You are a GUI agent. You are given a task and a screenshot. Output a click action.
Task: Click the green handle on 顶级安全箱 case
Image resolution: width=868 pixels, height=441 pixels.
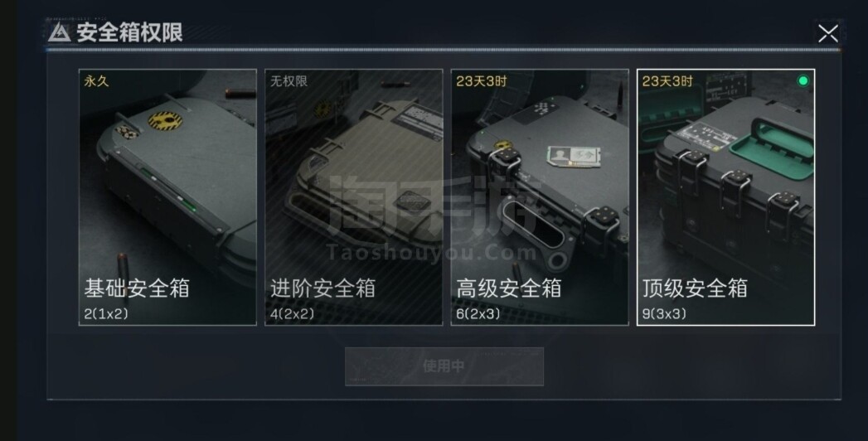point(772,145)
